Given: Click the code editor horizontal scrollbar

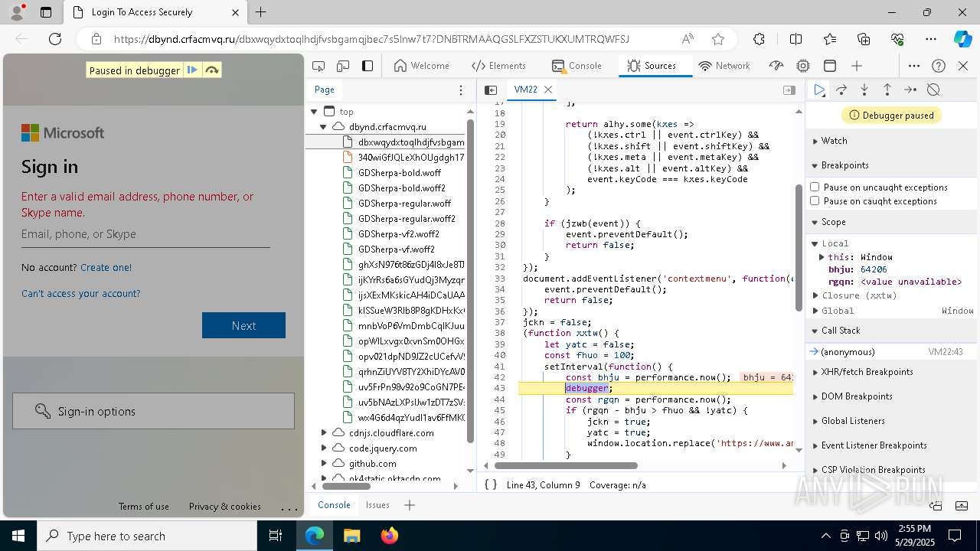Looking at the screenshot, I should point(566,465).
